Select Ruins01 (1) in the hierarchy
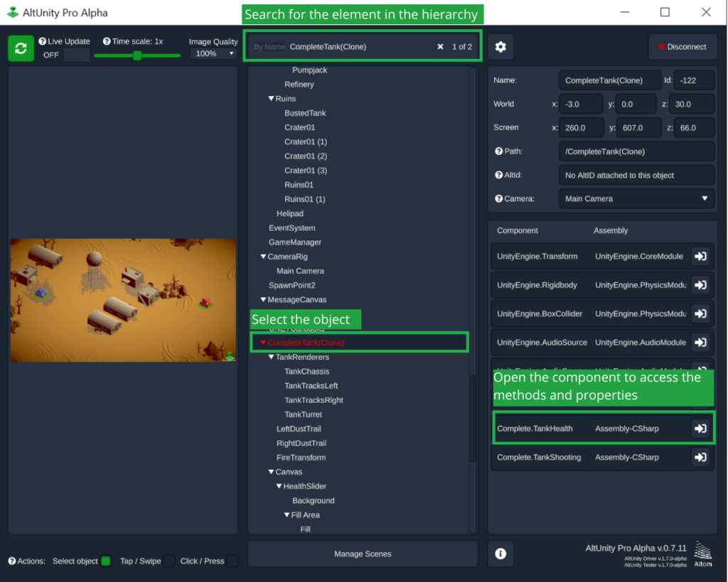This screenshot has width=728, height=582. coord(304,199)
